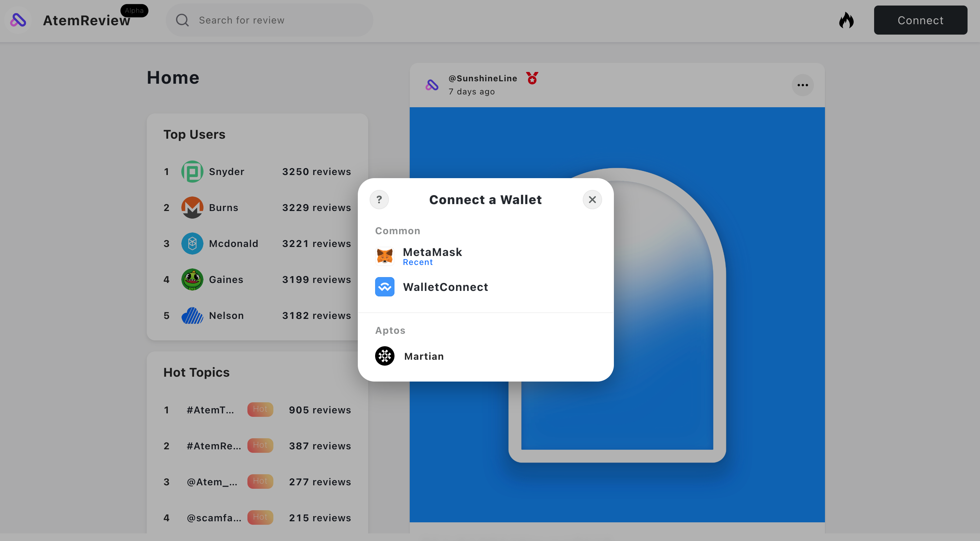Click Gaines' frog avatar

(x=192, y=279)
